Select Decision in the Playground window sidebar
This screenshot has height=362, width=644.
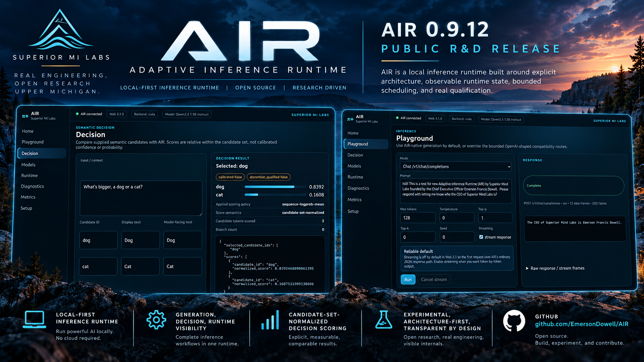(x=355, y=155)
